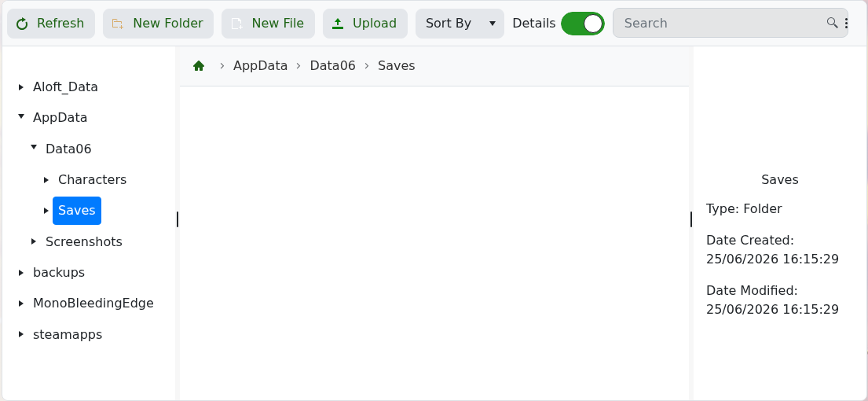
Task: Collapse the Data06 tree node arrow
Action: point(34,147)
